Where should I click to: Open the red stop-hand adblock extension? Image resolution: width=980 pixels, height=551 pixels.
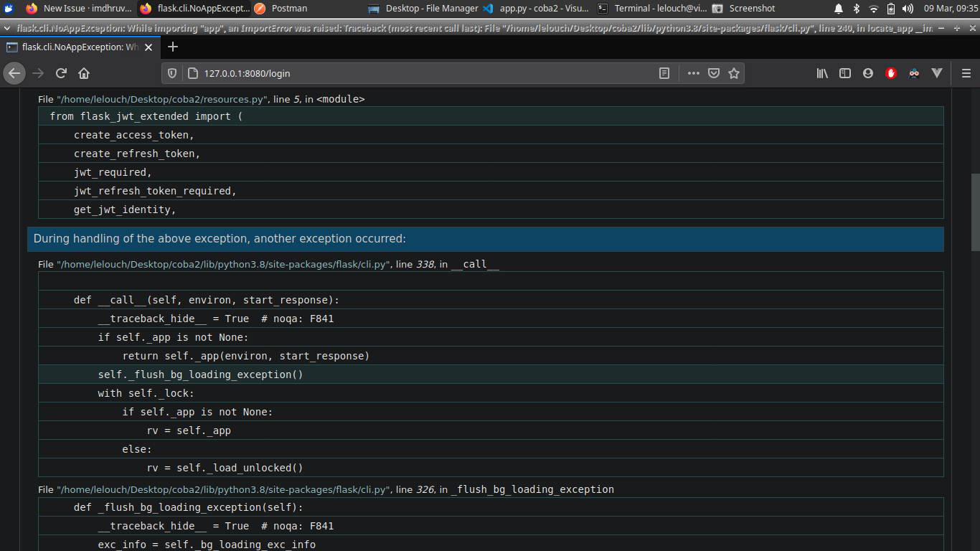891,73
